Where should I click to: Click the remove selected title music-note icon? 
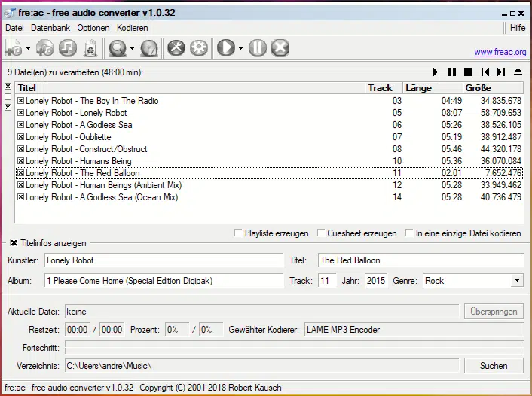click(68, 47)
